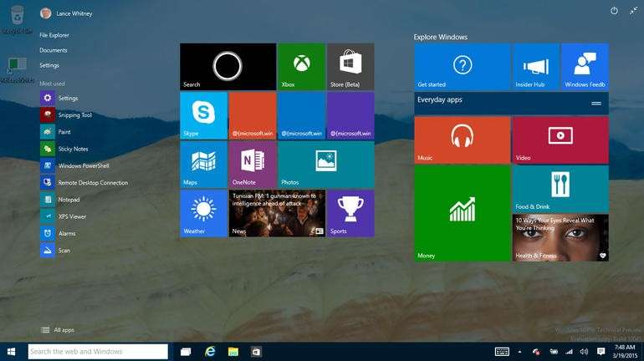Launch the OneNote tile

pos(253,165)
